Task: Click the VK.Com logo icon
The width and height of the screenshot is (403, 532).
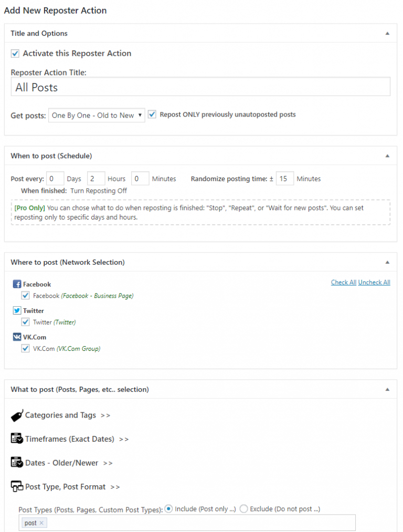Action: click(17, 337)
